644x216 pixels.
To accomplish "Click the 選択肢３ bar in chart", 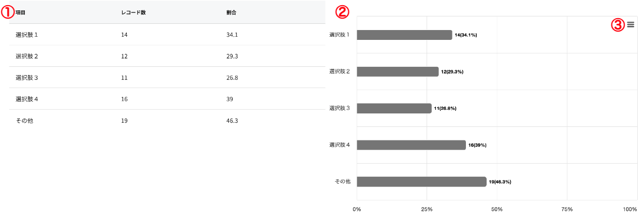I will pyautogui.click(x=394, y=108).
